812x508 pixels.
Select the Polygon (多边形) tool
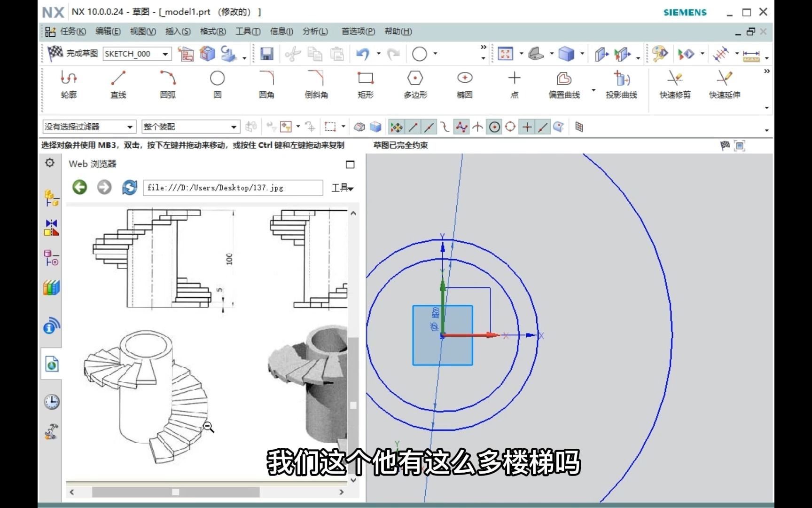pyautogui.click(x=415, y=85)
